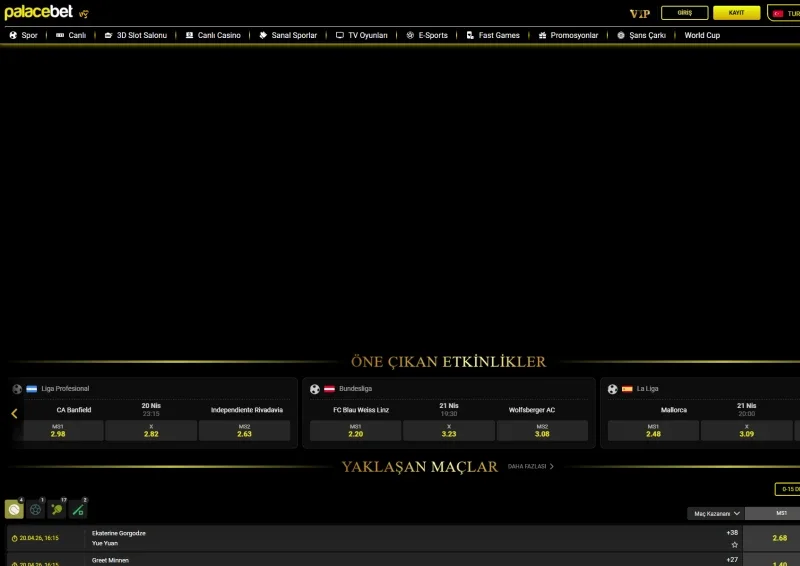Open the TV Oyunları menu item
Screen dimensions: 800x566
click(x=361, y=35)
